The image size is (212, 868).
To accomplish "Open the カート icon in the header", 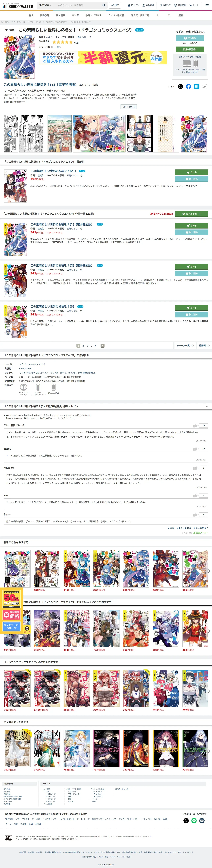I will [x=194, y=5].
